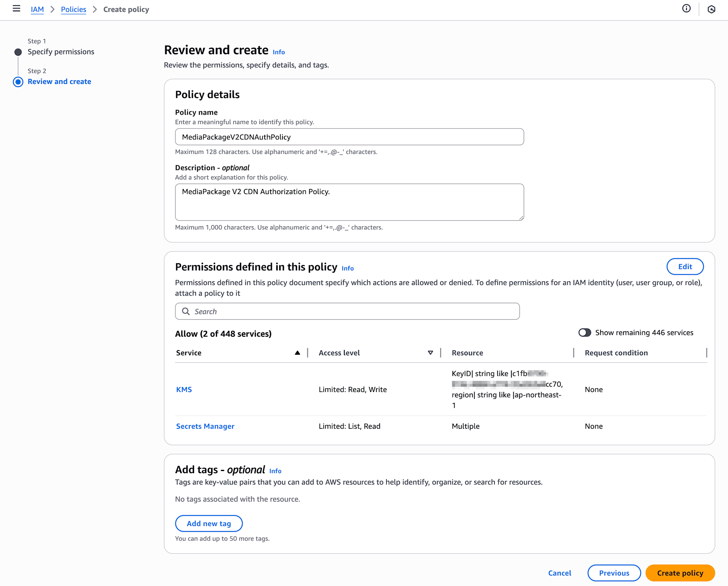Click Step 1 Specify permissions bullet
The image size is (728, 586).
(x=18, y=52)
